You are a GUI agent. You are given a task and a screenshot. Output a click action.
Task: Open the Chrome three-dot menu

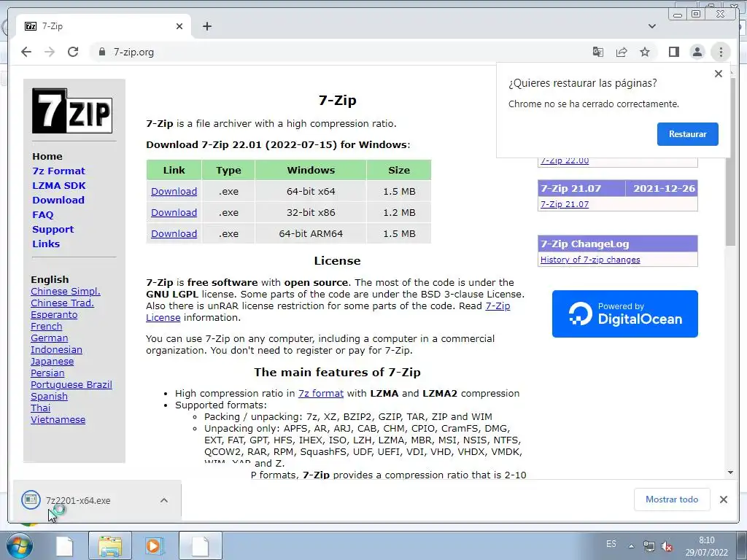(x=720, y=52)
